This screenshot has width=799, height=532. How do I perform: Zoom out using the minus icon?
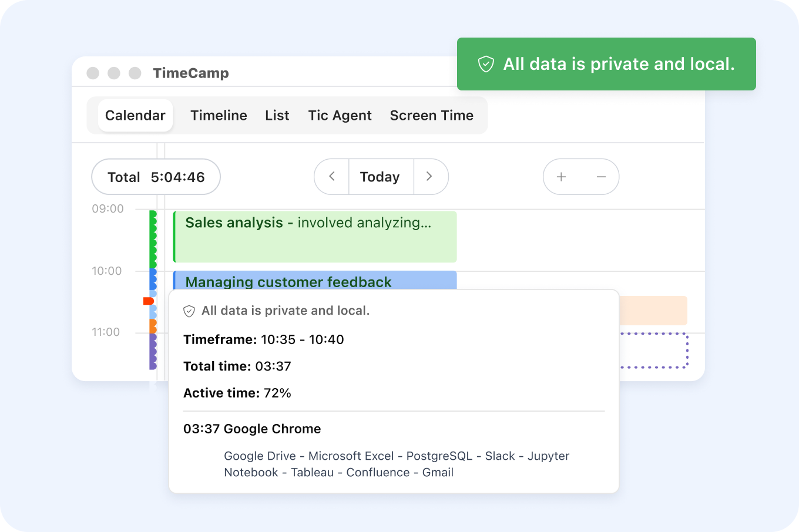pyautogui.click(x=600, y=177)
